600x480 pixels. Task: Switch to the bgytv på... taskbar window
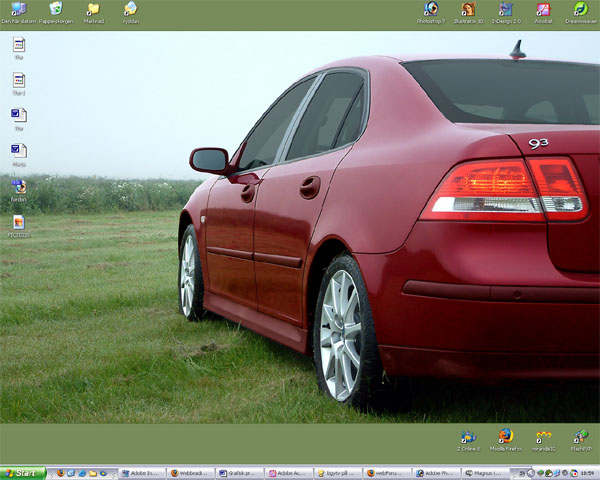(x=339, y=473)
